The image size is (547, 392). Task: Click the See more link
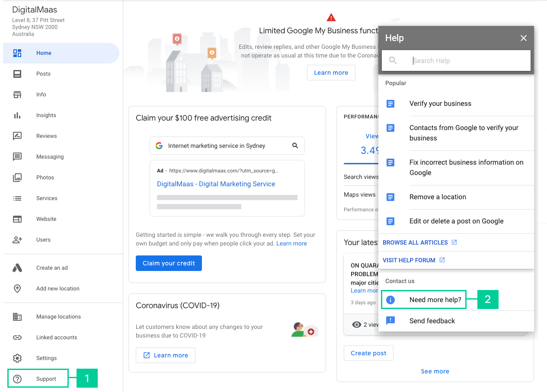435,371
